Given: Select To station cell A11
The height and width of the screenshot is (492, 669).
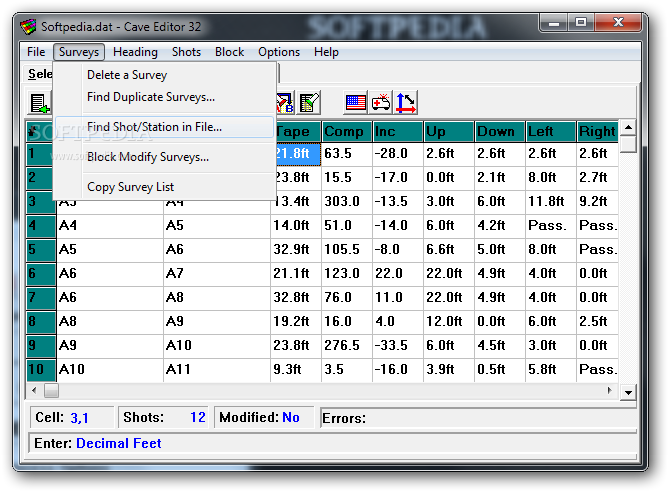Looking at the screenshot, I should [x=217, y=369].
